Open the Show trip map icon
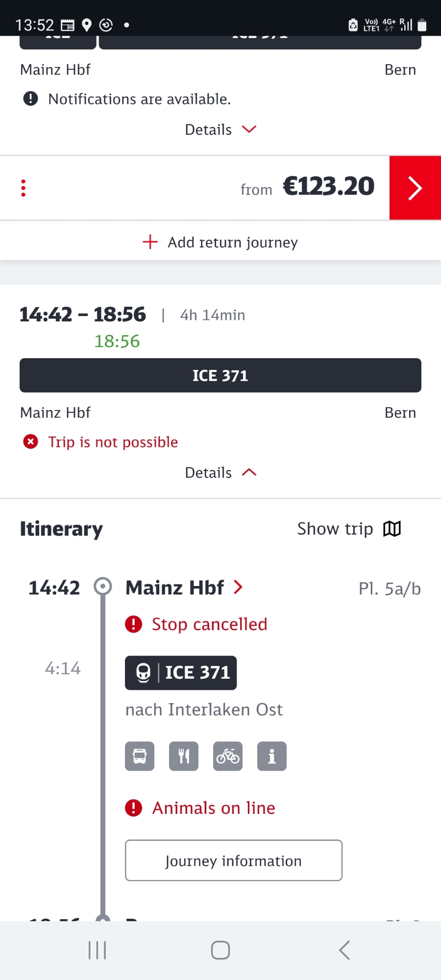The image size is (441, 980). pyautogui.click(x=392, y=529)
